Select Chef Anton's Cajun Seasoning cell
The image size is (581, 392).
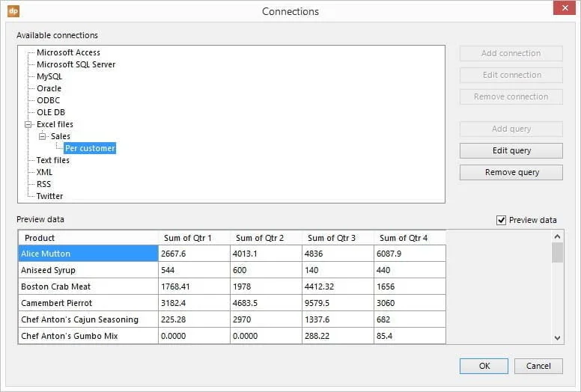point(88,319)
